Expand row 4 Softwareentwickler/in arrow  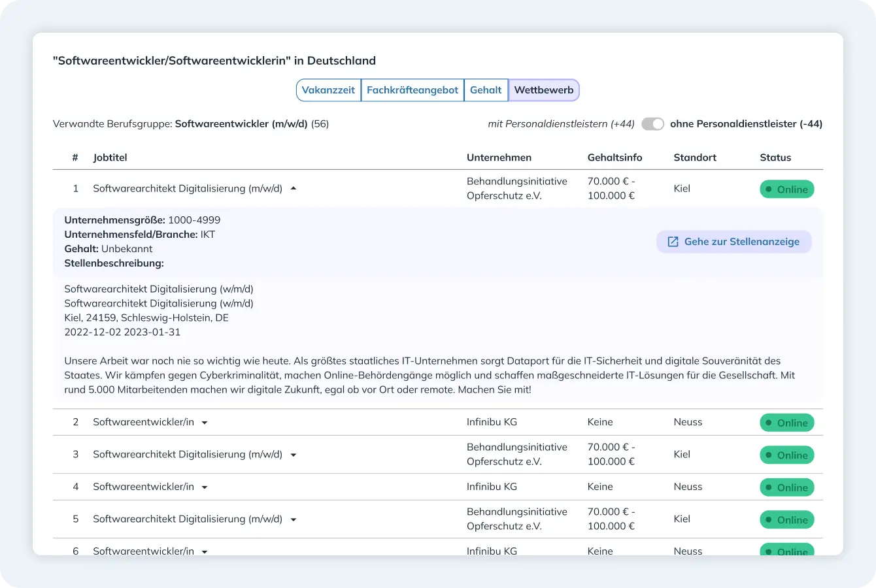tap(205, 487)
